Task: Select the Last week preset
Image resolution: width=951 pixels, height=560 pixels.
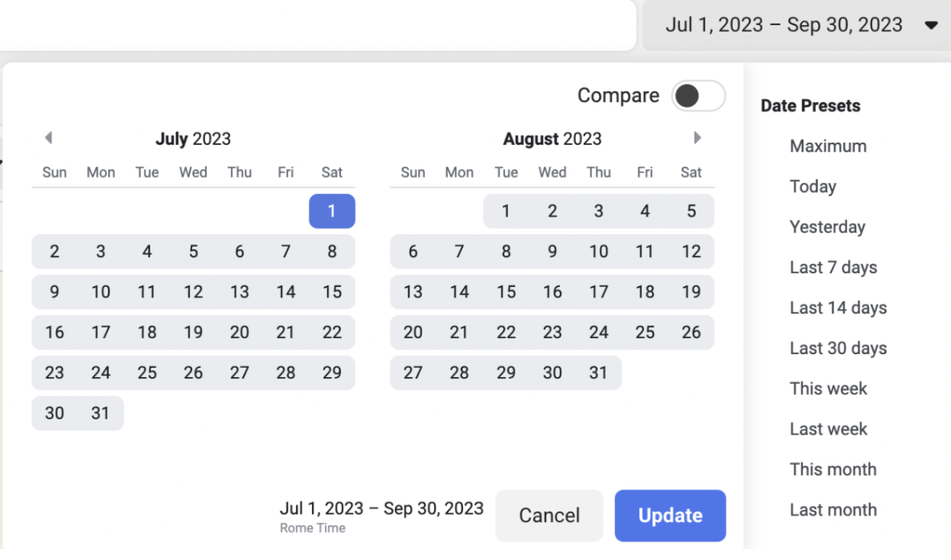Action: tap(828, 429)
